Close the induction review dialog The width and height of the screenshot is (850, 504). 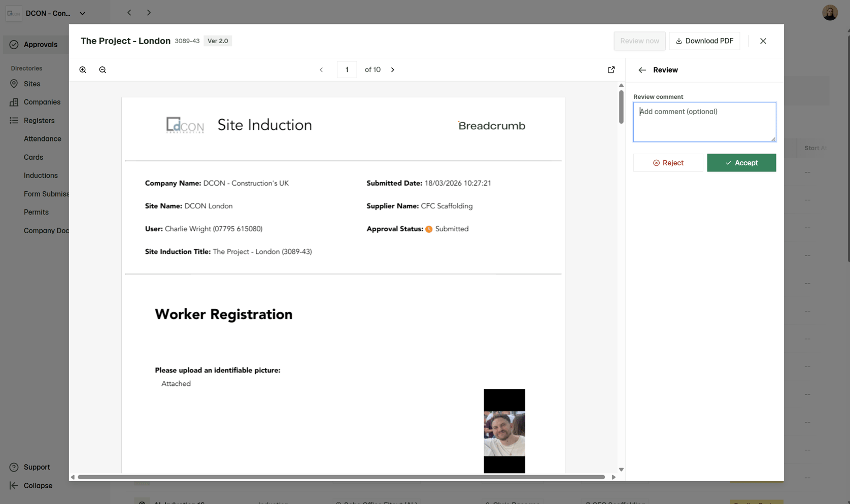(763, 41)
